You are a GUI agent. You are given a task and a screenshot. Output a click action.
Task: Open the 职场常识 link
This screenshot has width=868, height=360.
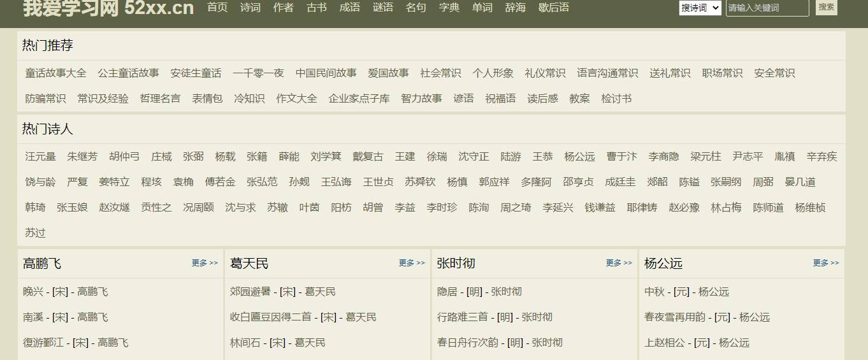pos(723,73)
